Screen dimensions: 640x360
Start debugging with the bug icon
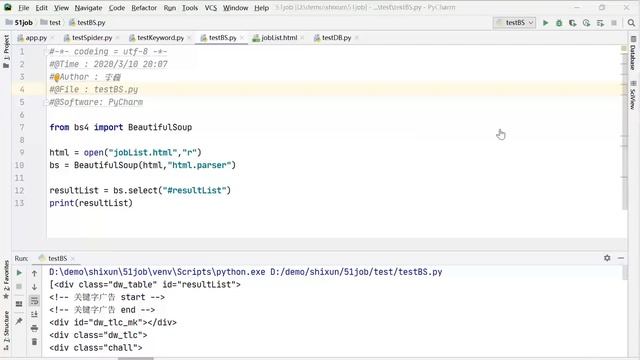tap(559, 23)
